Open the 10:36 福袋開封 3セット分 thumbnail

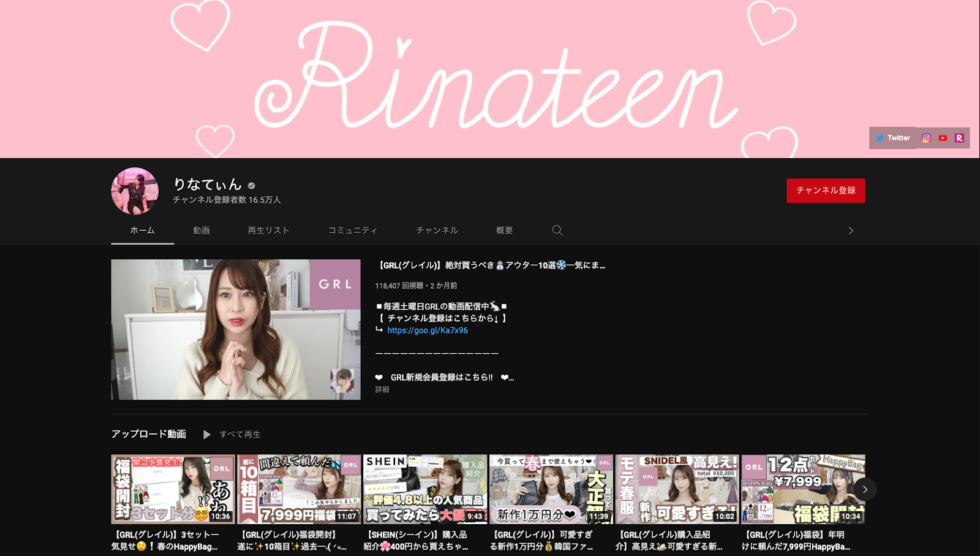(x=173, y=489)
